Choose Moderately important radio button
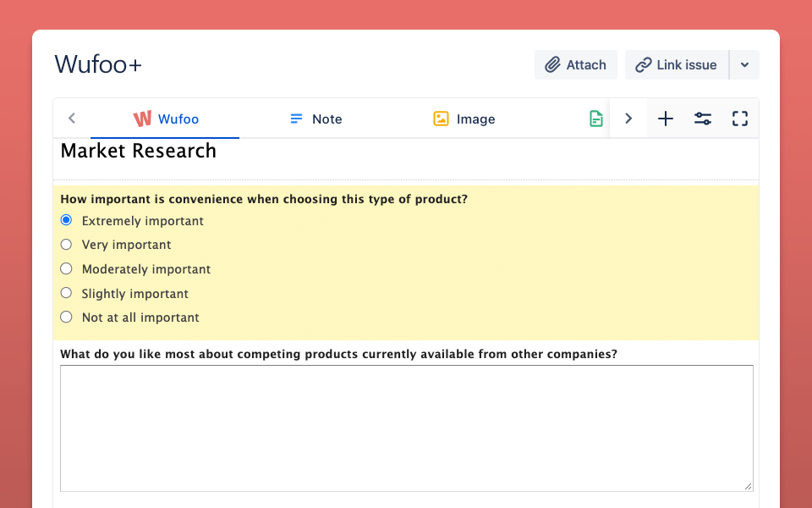This screenshot has width=812, height=508. (x=66, y=268)
